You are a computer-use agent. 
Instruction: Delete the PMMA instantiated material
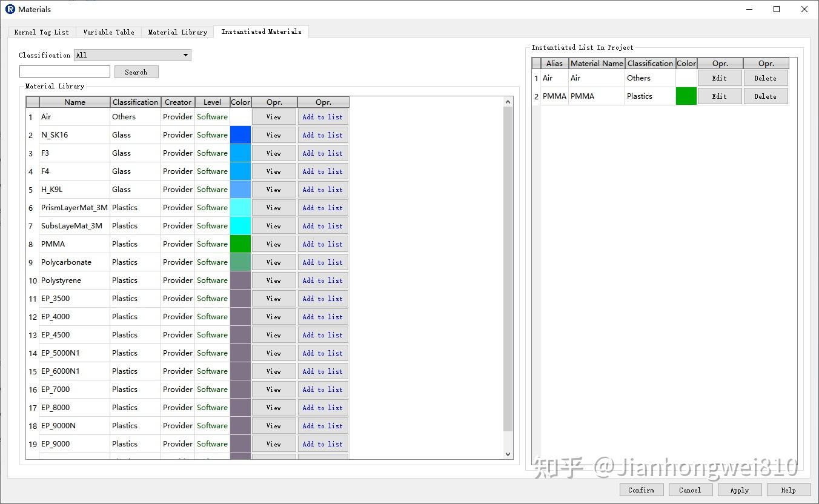765,96
